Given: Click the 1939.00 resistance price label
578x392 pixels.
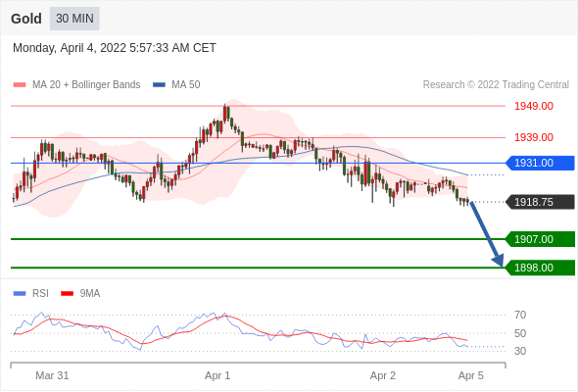Looking at the screenshot, I should 534,137.
